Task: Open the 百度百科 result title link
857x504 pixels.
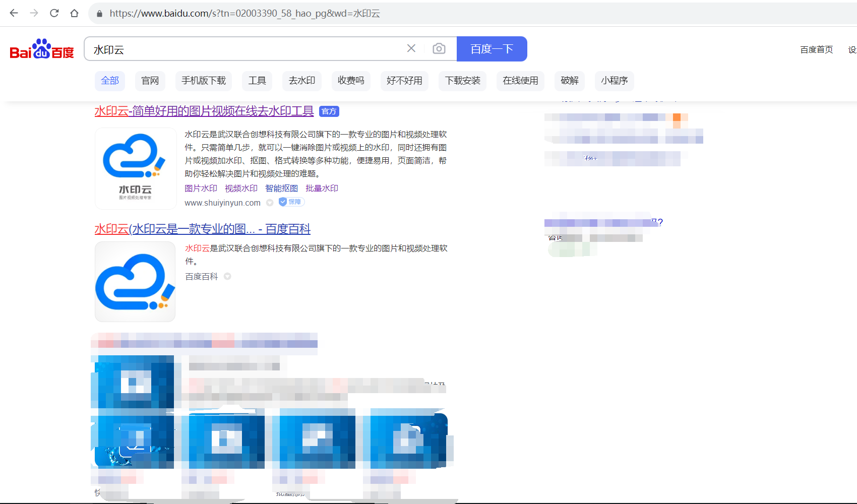Action: click(x=202, y=229)
